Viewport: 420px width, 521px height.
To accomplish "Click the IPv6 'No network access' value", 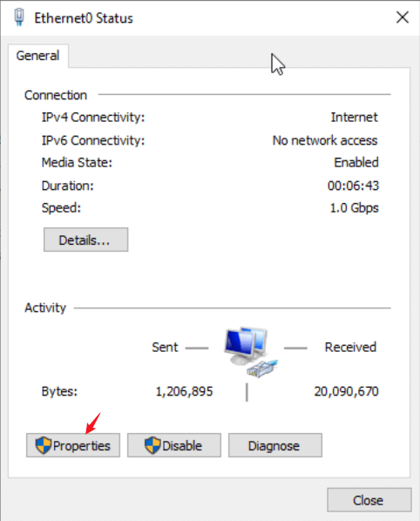I will 325,140.
